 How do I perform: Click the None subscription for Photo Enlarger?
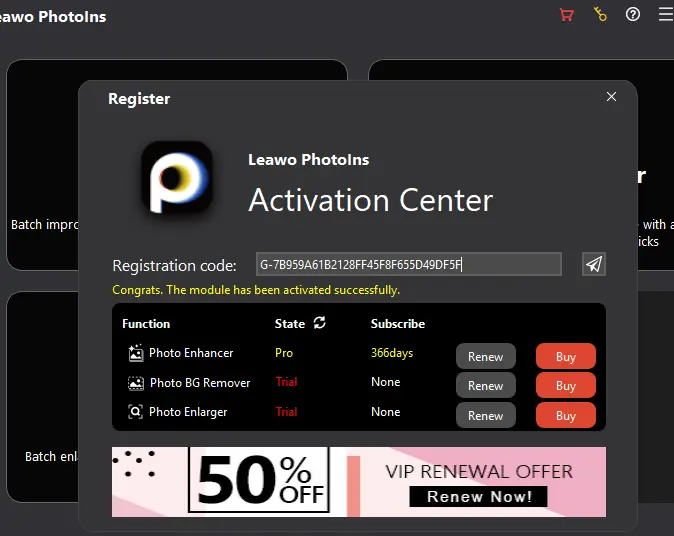coord(386,412)
